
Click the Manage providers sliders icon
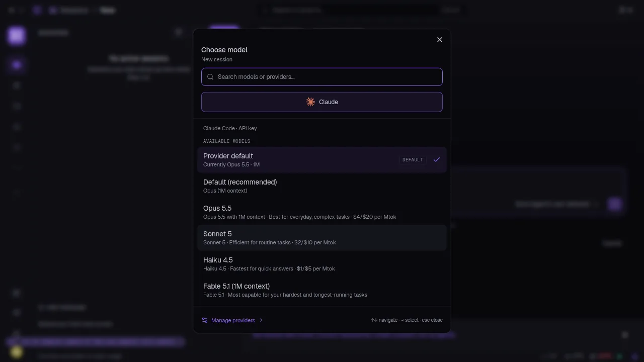(205, 320)
